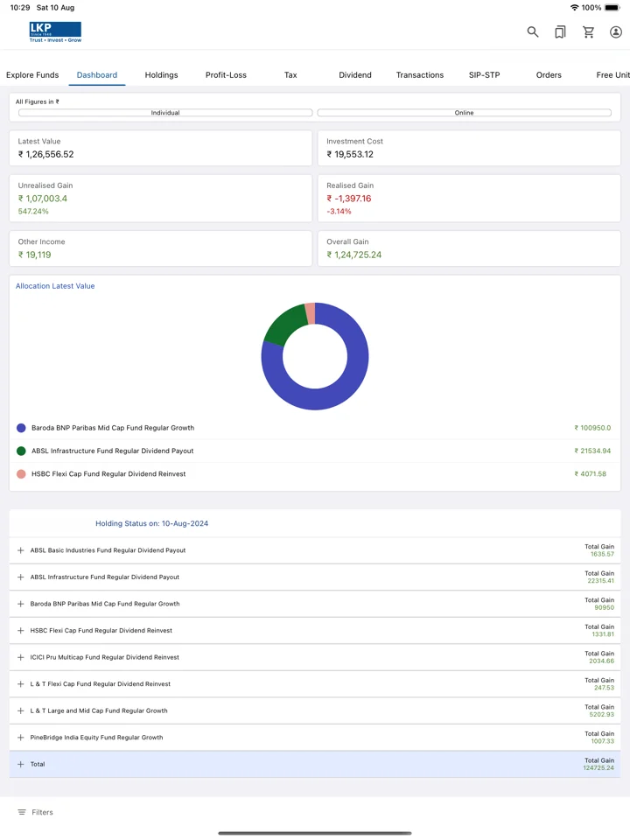Screen dimensions: 630x840
Task: Expand PineBridge India Equity Fund row
Action: click(315, 738)
